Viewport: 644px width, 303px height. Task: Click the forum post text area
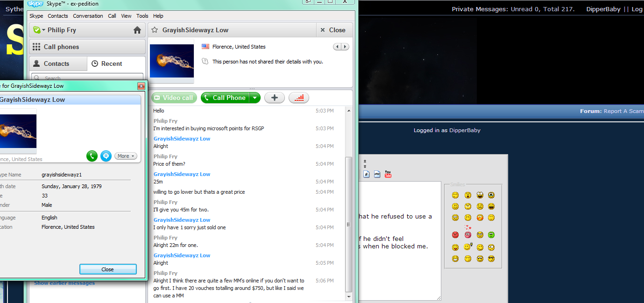(399, 241)
